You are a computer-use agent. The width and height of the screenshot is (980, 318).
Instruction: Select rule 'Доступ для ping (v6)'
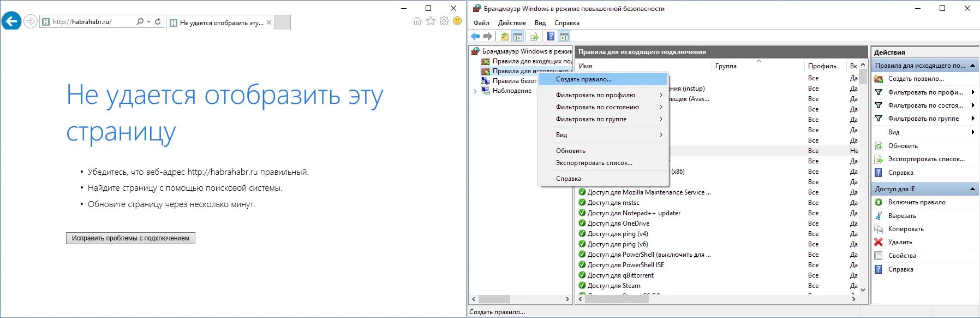coord(613,244)
